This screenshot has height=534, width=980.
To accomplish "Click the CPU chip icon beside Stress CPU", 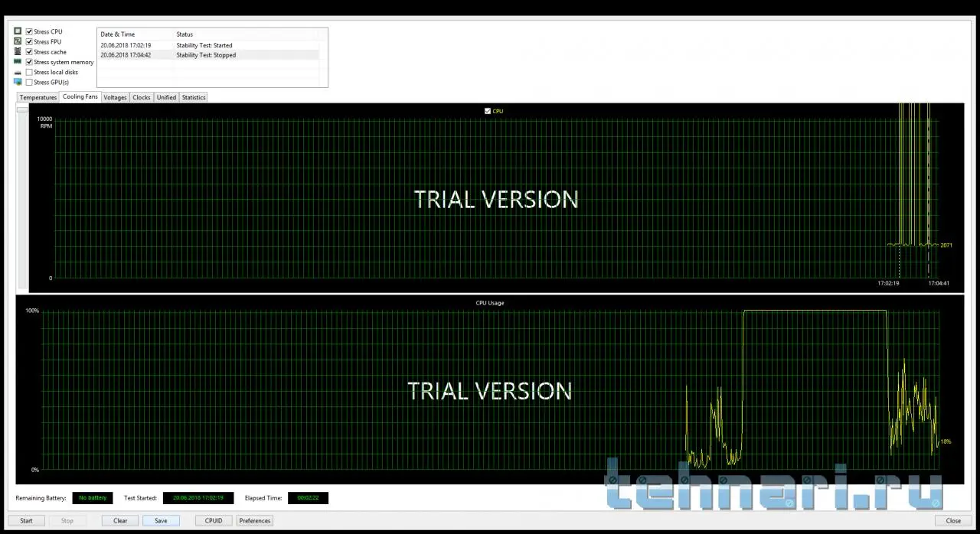I will coord(18,31).
